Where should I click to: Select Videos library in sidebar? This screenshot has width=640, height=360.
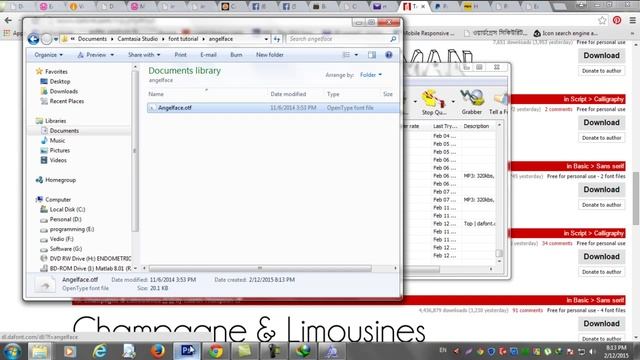[x=58, y=160]
